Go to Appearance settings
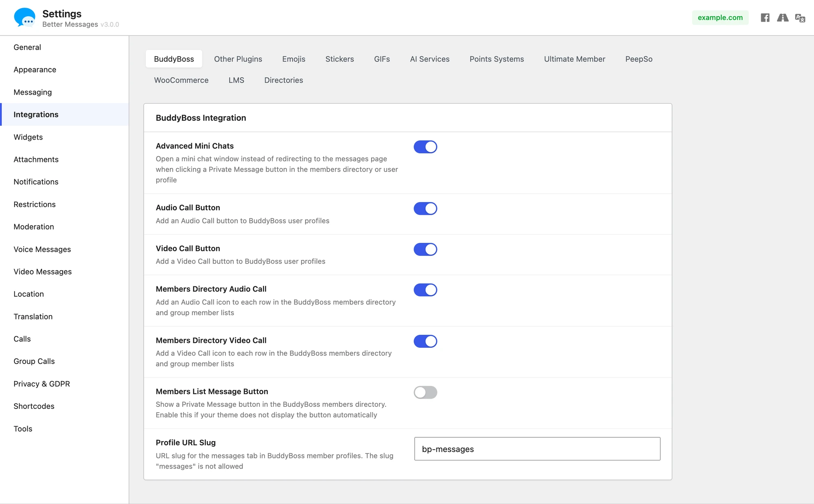The image size is (814, 504). point(64,70)
